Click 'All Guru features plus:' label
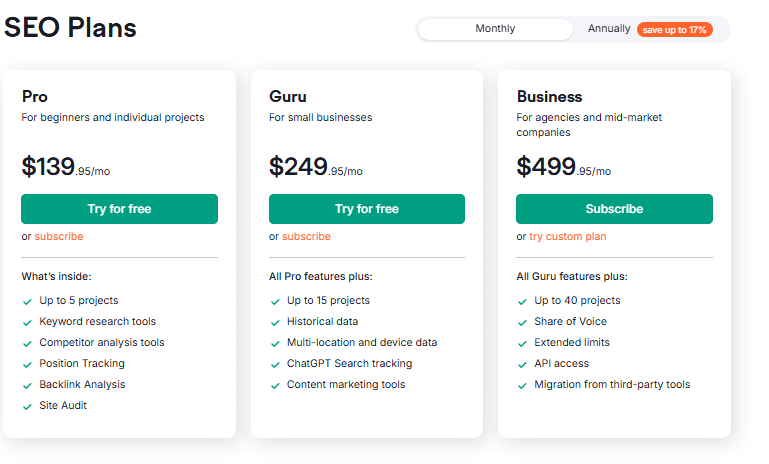This screenshot has height=464, width=769. tap(572, 277)
